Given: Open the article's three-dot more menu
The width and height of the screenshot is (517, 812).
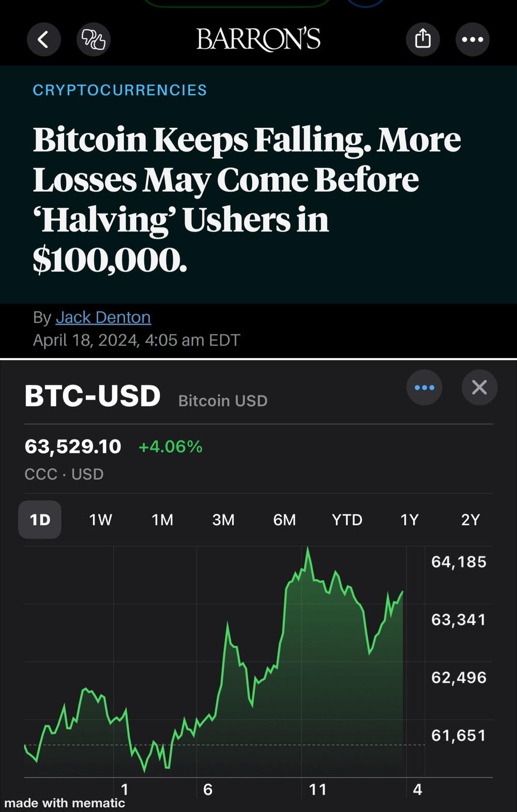Looking at the screenshot, I should coord(473,39).
